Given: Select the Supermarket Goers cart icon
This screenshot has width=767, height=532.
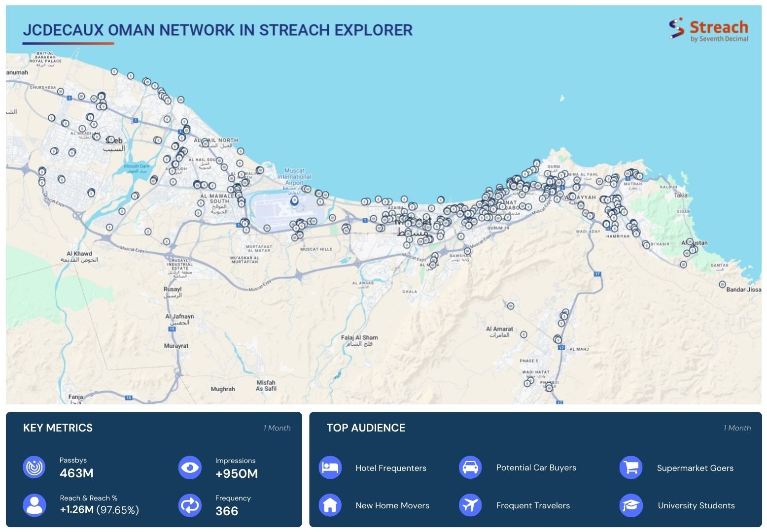Looking at the screenshot, I should [631, 467].
